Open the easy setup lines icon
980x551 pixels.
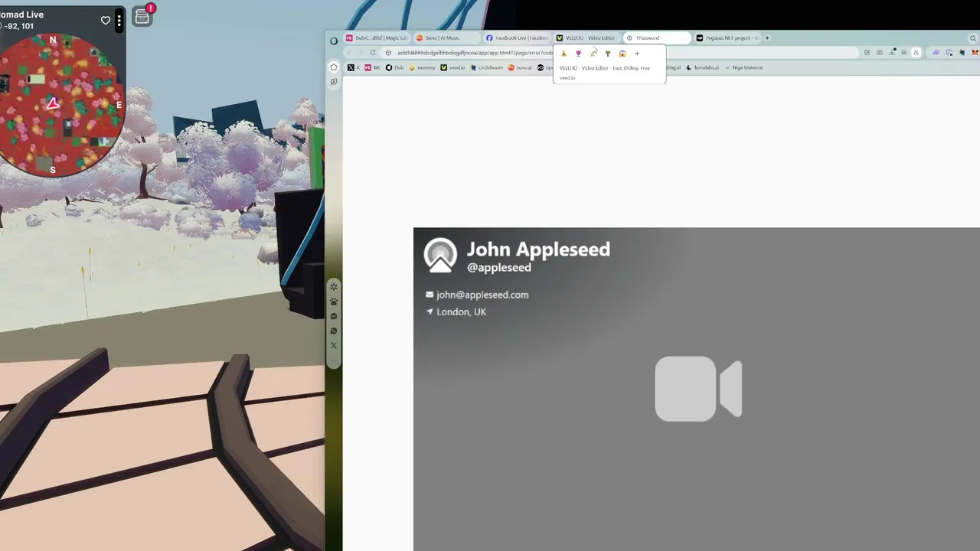tap(904, 52)
